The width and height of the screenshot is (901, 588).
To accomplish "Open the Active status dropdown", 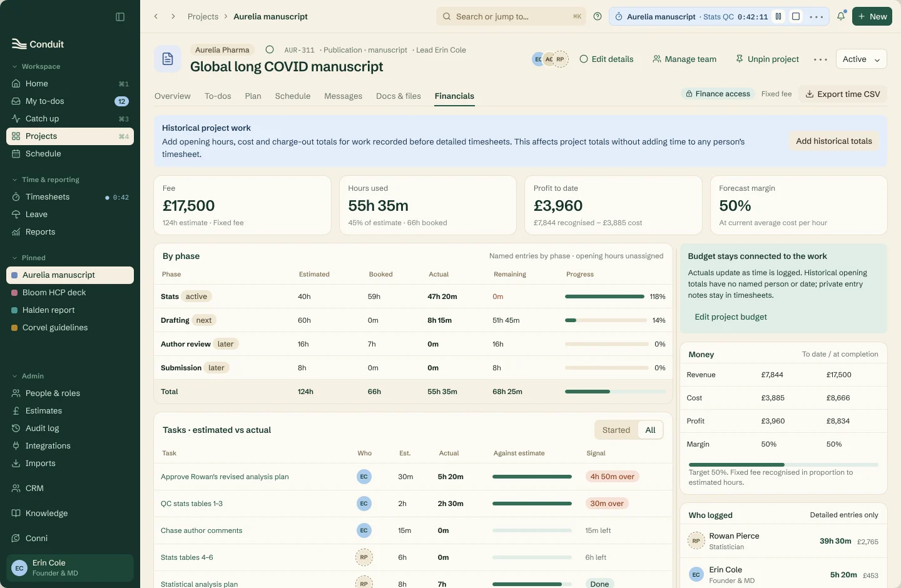I will tap(861, 59).
